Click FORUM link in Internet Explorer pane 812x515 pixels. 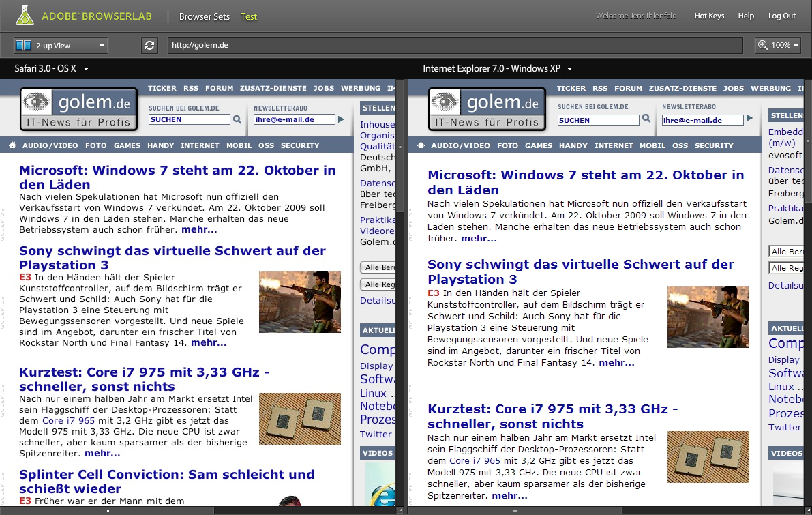point(628,88)
